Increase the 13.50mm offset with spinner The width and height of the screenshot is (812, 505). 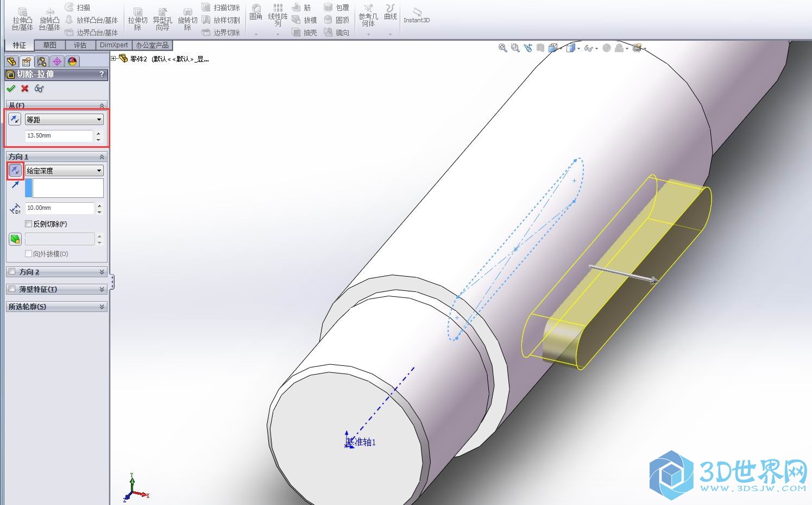tap(98, 133)
